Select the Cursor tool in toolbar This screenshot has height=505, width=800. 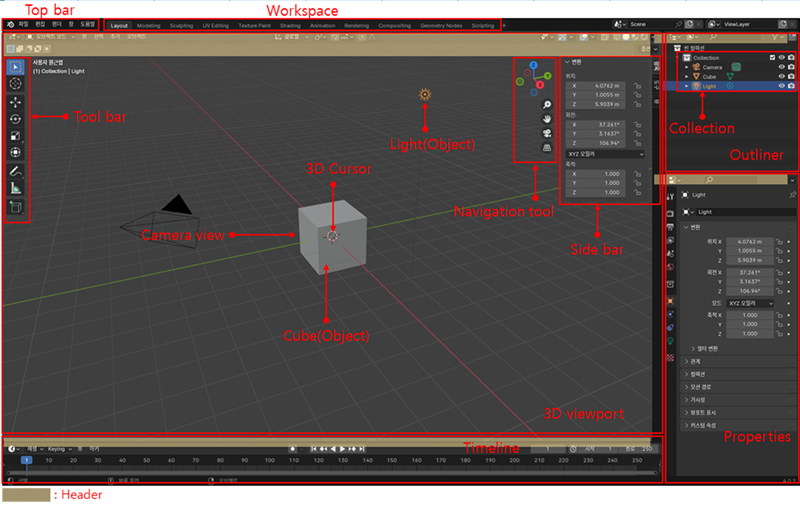coord(16,84)
